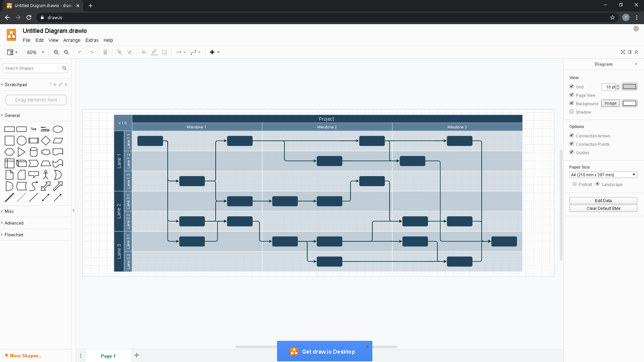Enable the Shadow checkbox
The width and height of the screenshot is (644, 362).
click(572, 112)
